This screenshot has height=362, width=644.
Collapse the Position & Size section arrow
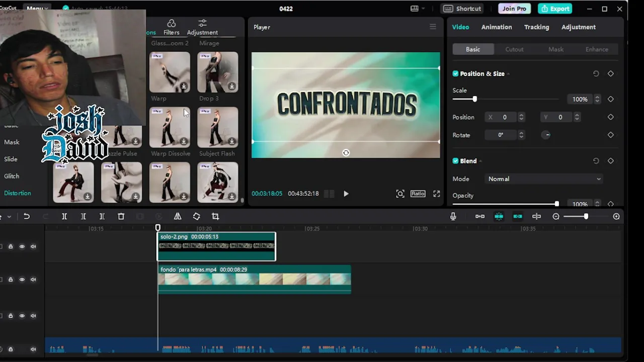[x=508, y=74]
